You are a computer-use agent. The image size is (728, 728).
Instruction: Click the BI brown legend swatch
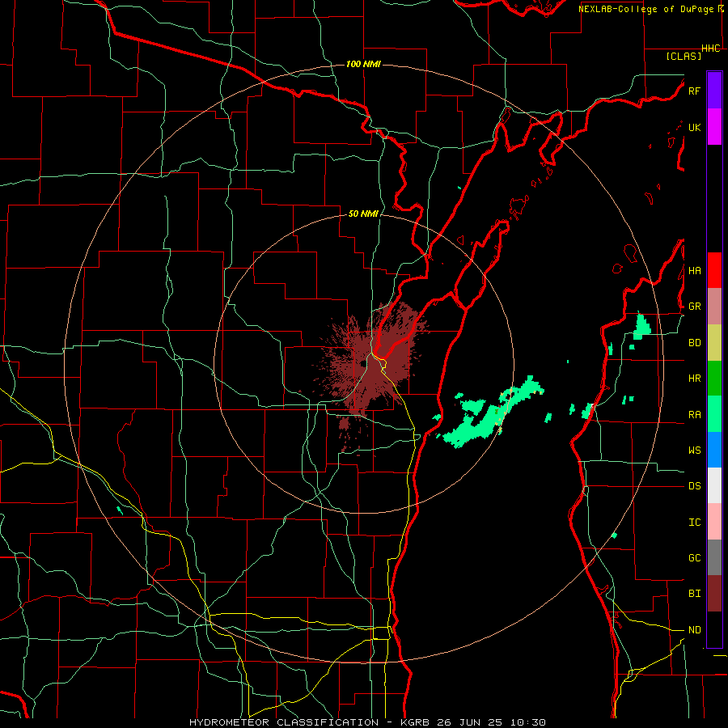tap(714, 594)
